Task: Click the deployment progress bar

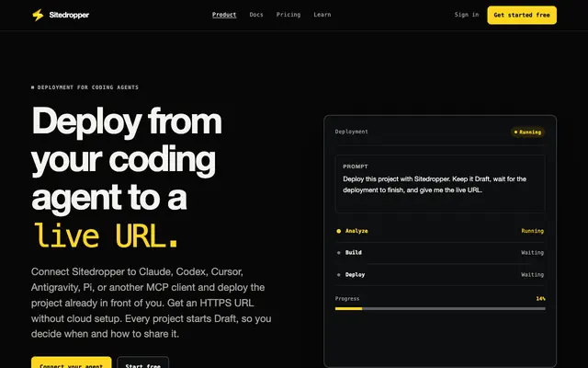Action: [x=440, y=309]
